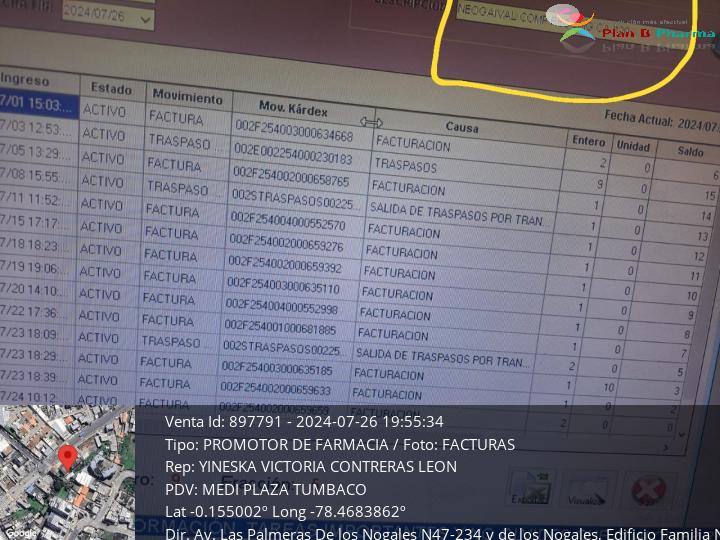The image size is (720, 540).
Task: Click the red X close button
Action: 648,490
